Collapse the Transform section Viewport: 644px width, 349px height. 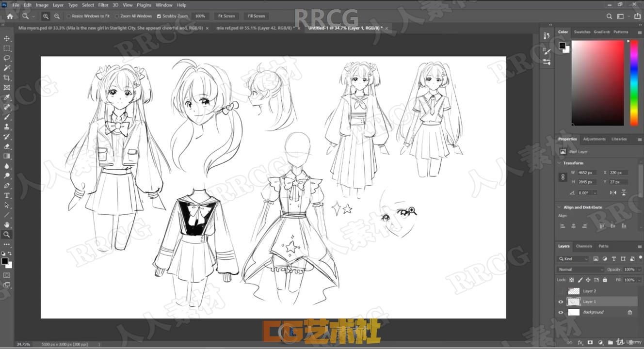tap(559, 163)
